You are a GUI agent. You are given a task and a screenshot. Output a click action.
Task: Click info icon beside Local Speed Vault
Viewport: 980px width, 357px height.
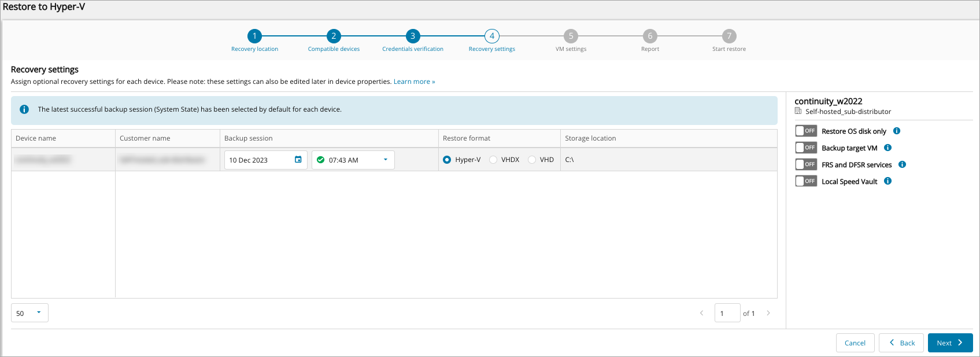click(887, 182)
